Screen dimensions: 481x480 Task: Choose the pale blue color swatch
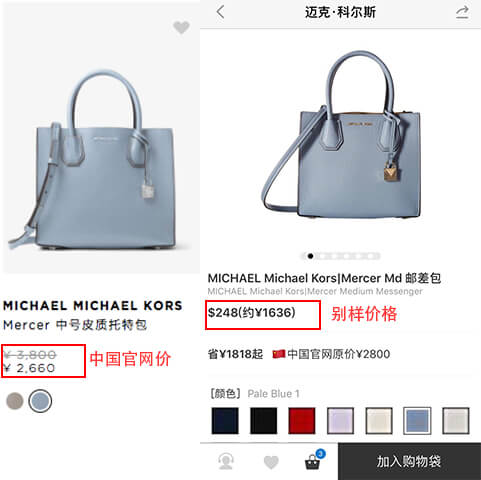(x=417, y=421)
